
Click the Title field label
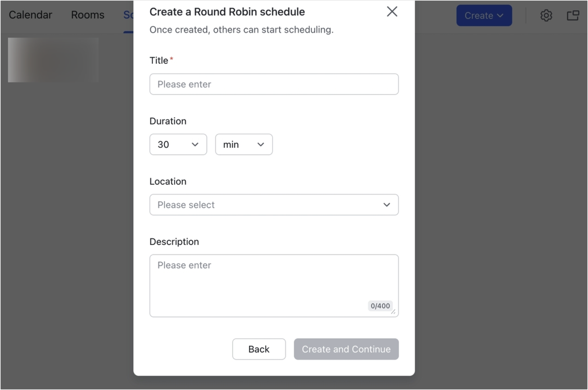point(159,61)
